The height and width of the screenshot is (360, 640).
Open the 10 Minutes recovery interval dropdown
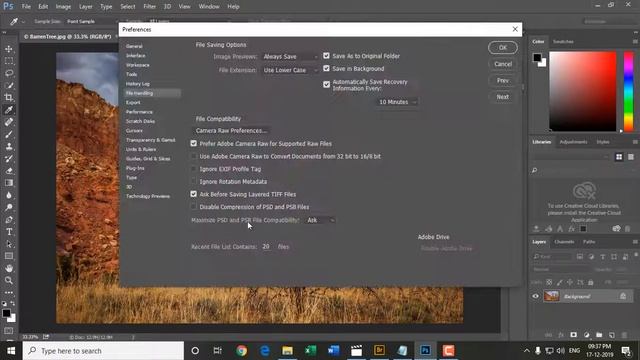[397, 102]
